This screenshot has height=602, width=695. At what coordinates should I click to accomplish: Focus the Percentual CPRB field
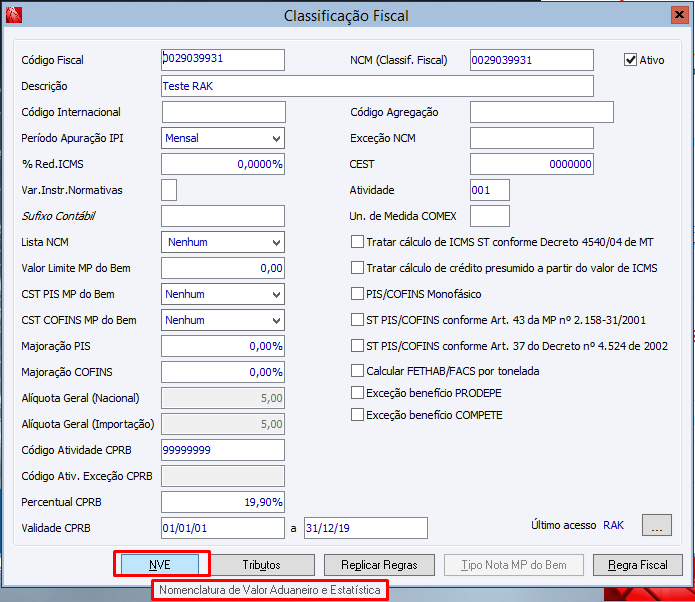click(223, 502)
